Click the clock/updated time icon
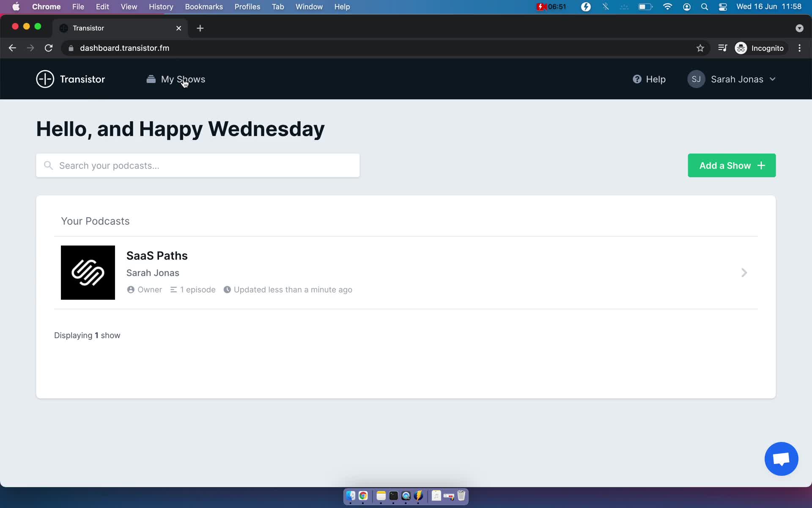Image resolution: width=812 pixels, height=508 pixels. pyautogui.click(x=227, y=289)
